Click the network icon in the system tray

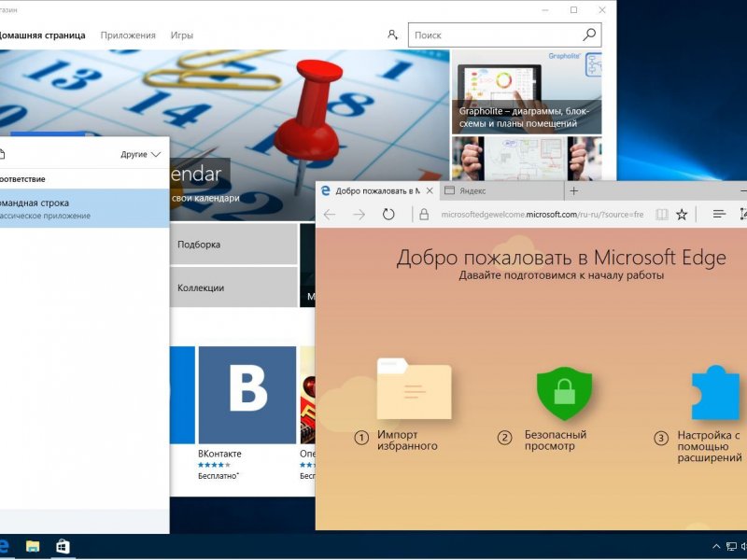pyautogui.click(x=731, y=547)
